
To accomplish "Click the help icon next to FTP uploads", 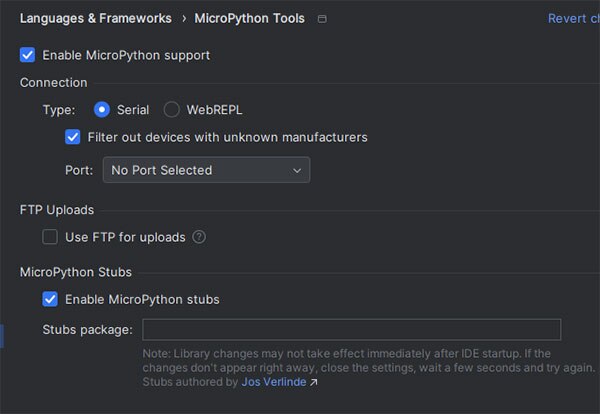I will coord(199,237).
